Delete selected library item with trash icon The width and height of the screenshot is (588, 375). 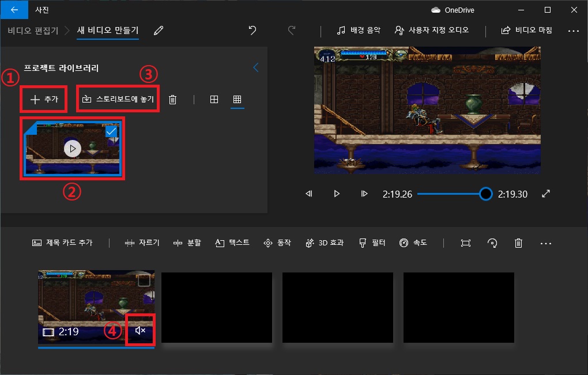point(172,99)
